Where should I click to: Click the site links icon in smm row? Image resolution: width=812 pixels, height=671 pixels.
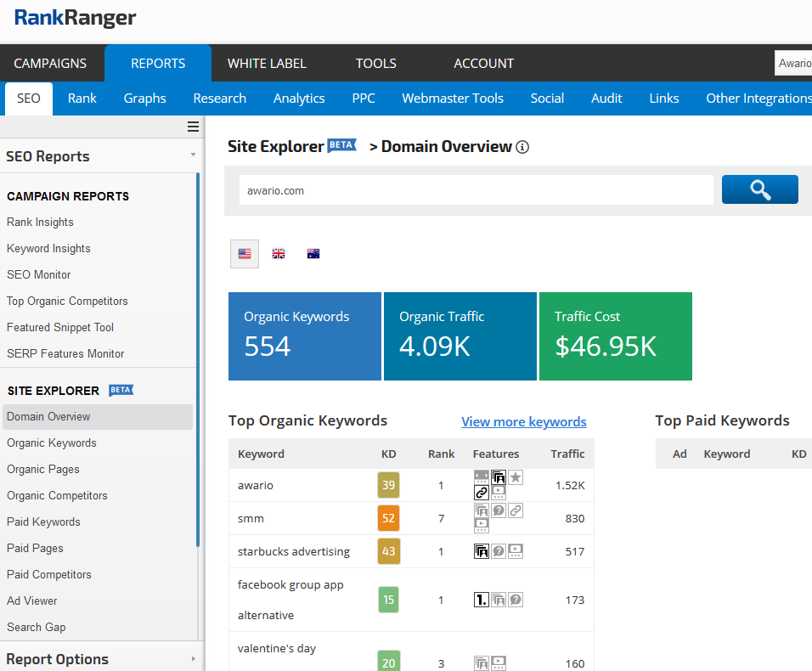pyautogui.click(x=516, y=510)
